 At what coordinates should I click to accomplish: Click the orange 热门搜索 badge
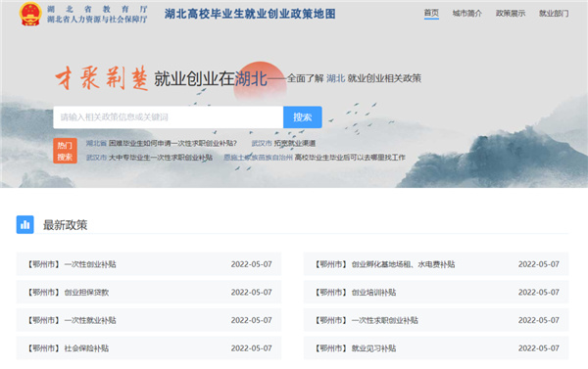(65, 151)
